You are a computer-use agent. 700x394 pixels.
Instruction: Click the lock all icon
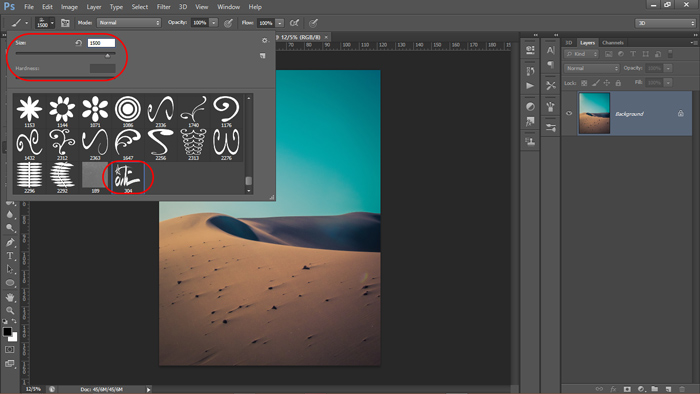[618, 83]
